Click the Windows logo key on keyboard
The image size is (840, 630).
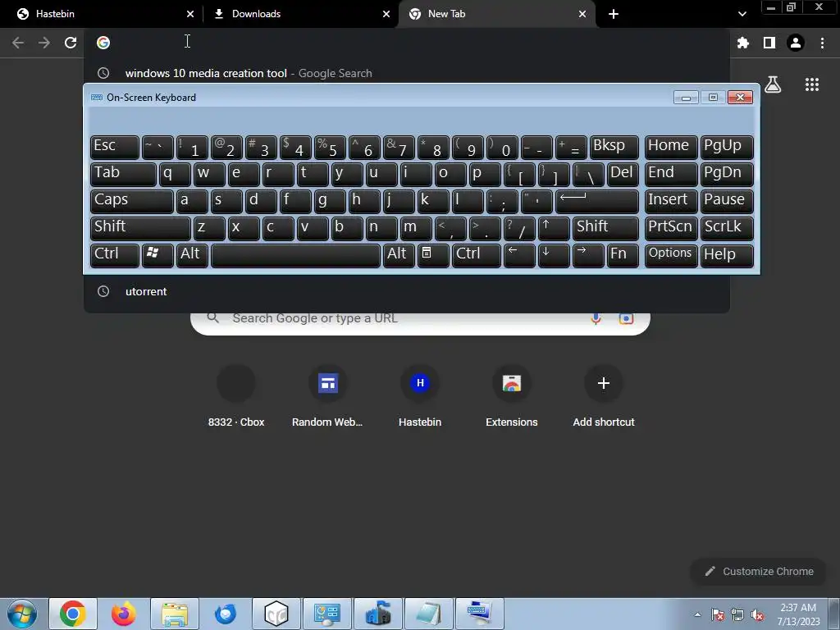[157, 256]
